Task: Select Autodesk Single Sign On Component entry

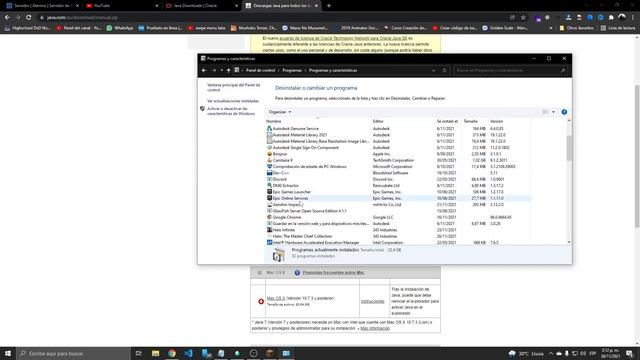Action: click(x=306, y=148)
